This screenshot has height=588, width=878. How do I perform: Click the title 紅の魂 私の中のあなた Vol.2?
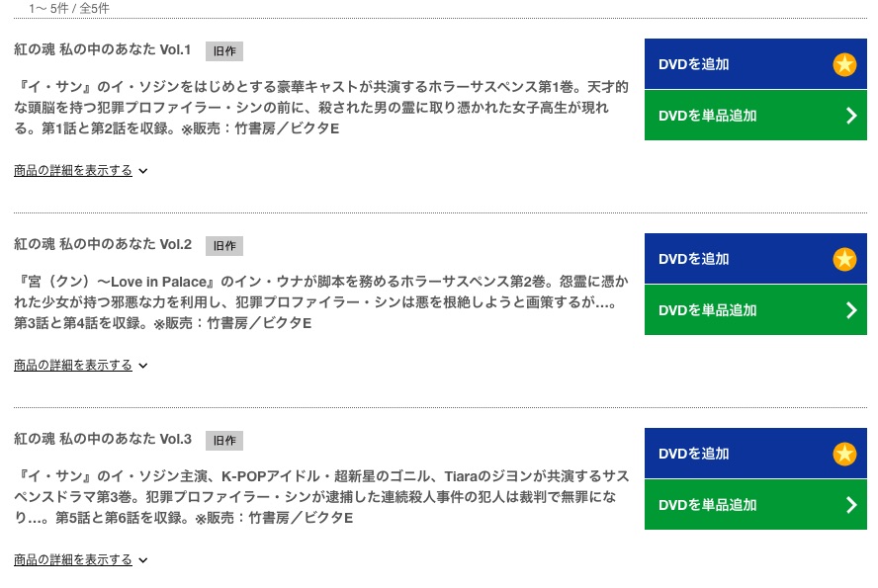click(103, 244)
